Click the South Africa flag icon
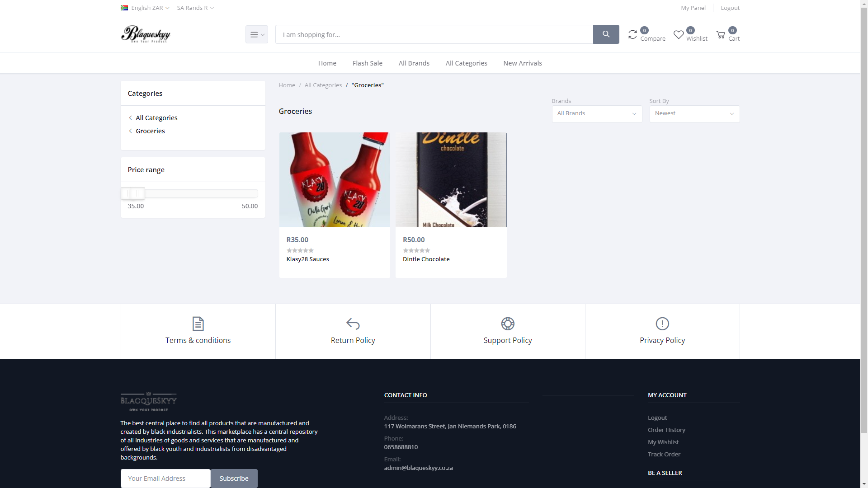 point(124,8)
